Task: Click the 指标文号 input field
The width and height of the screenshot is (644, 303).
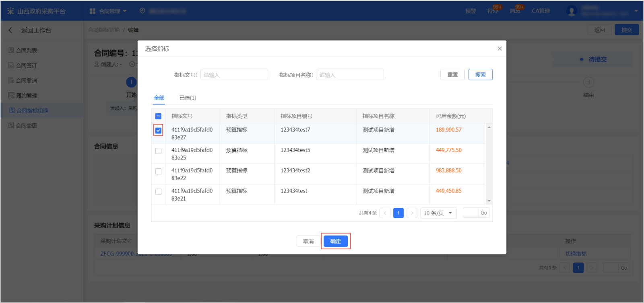Action: point(234,75)
